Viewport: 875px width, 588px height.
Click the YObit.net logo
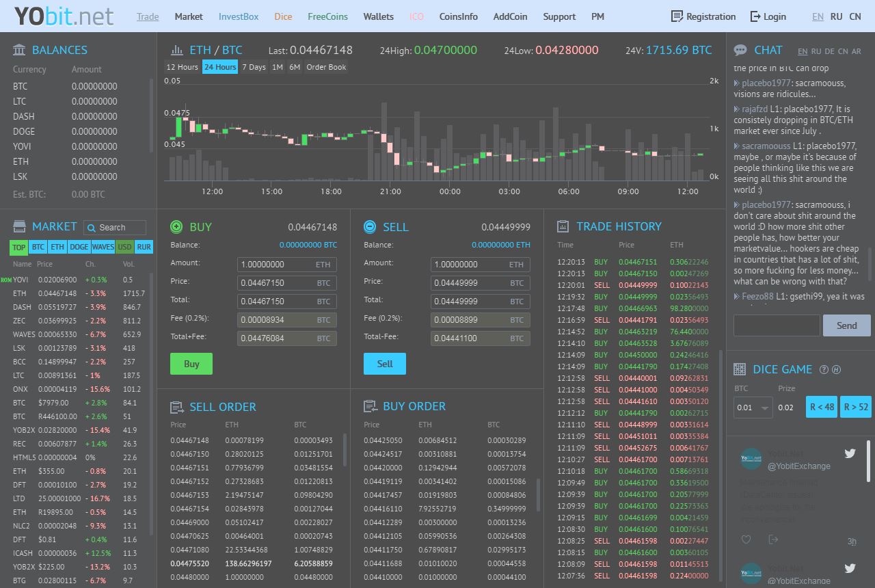coord(64,16)
